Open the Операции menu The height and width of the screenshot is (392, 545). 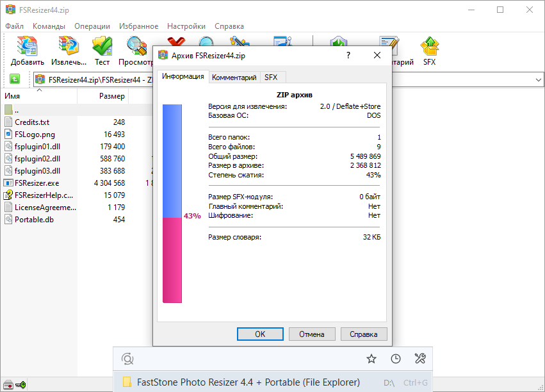pyautogui.click(x=92, y=26)
